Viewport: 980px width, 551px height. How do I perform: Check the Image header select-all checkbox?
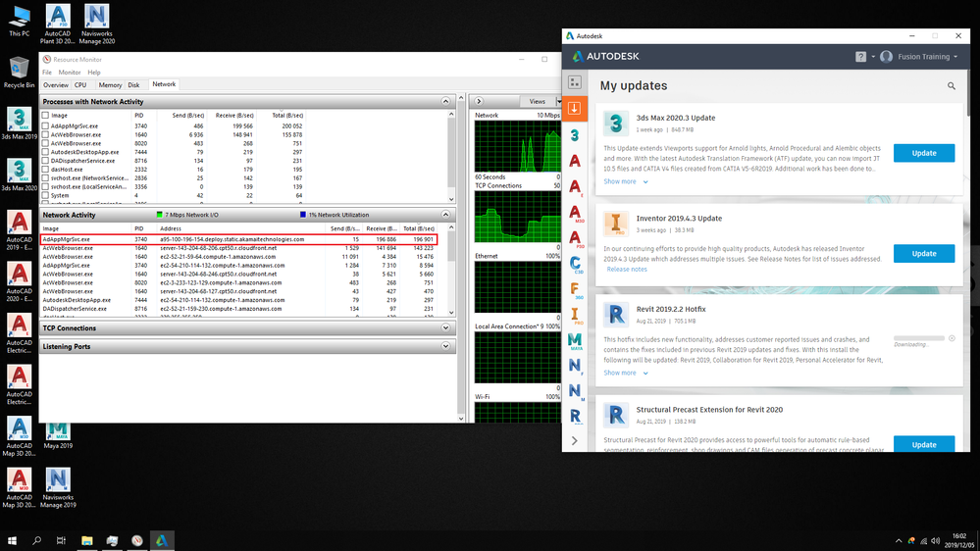[x=45, y=115]
